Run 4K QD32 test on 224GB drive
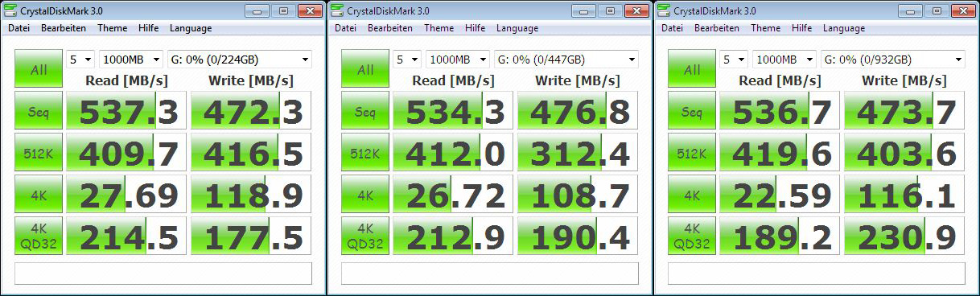 (39, 236)
